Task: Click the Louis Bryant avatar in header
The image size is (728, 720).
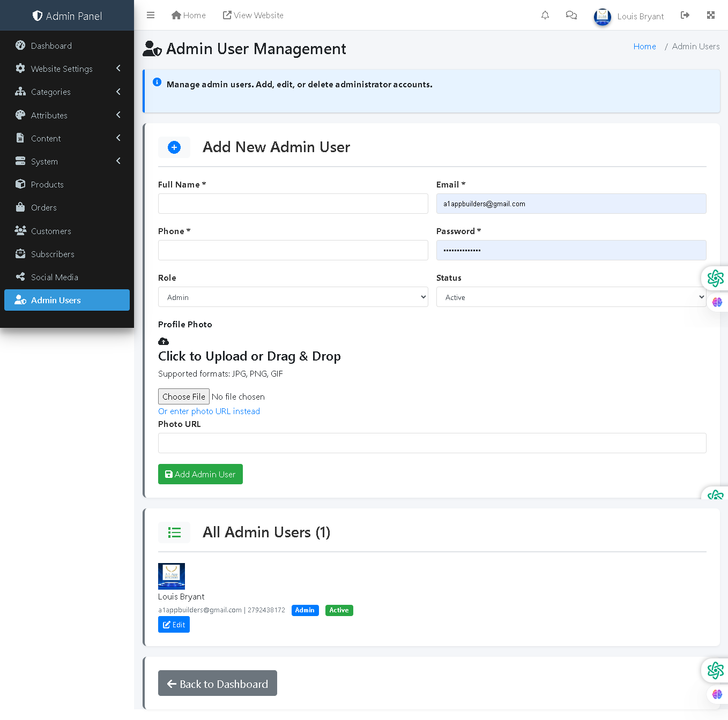Action: coord(603,17)
